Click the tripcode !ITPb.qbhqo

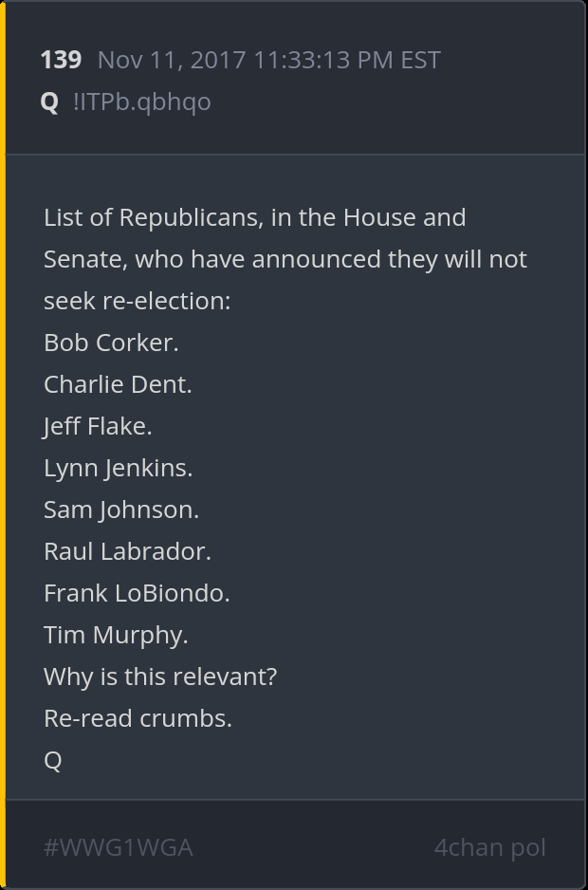click(x=141, y=102)
